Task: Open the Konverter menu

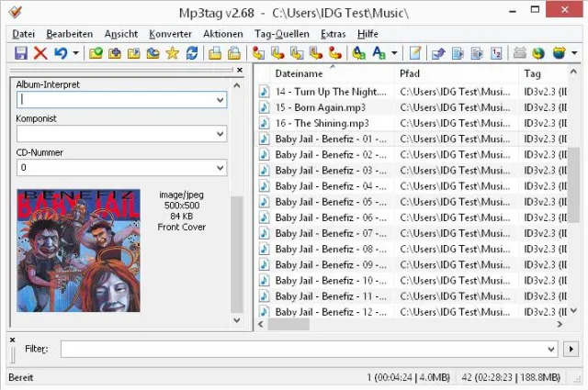Action: point(170,33)
